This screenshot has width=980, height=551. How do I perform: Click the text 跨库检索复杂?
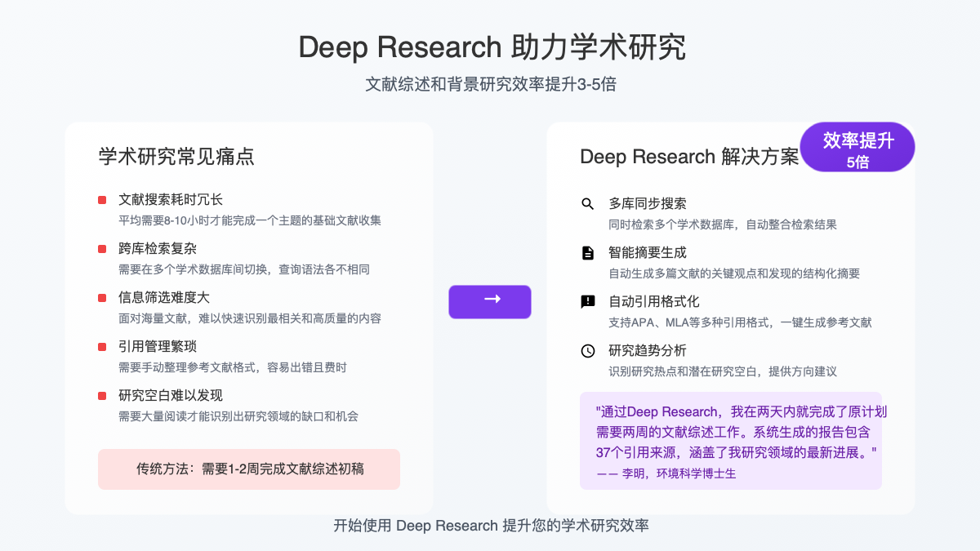(x=158, y=248)
